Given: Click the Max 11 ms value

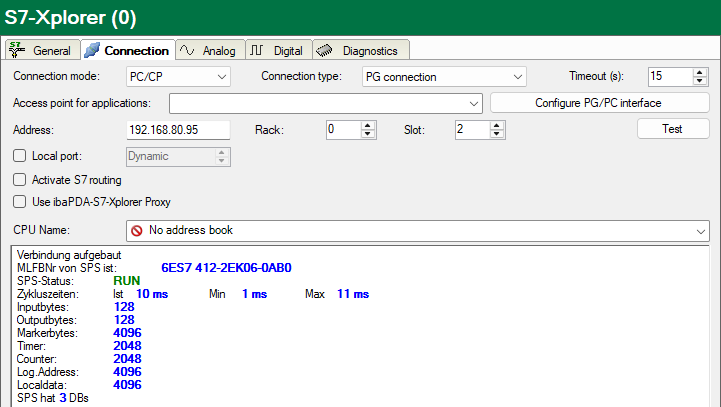Looking at the screenshot, I should pyautogui.click(x=353, y=294).
